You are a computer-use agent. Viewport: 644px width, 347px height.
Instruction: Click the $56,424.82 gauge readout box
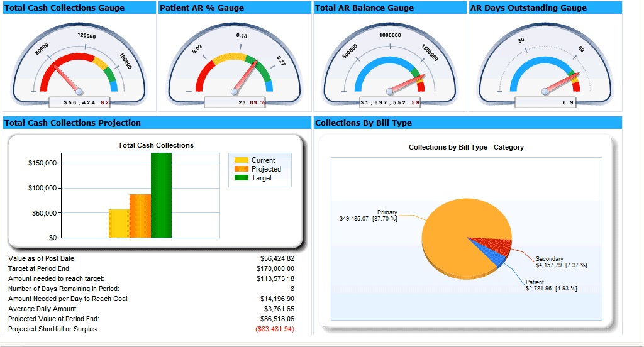(79, 102)
